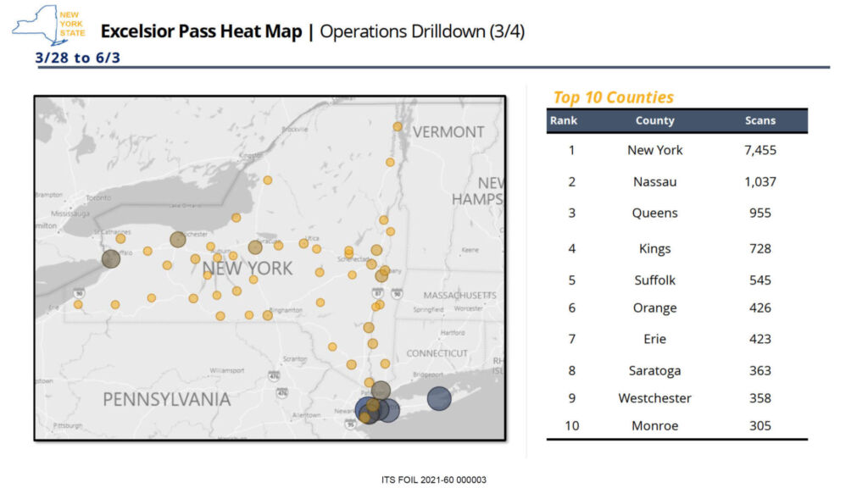Click the Interstate 87 shield on the map
868x488 pixels.
378,292
